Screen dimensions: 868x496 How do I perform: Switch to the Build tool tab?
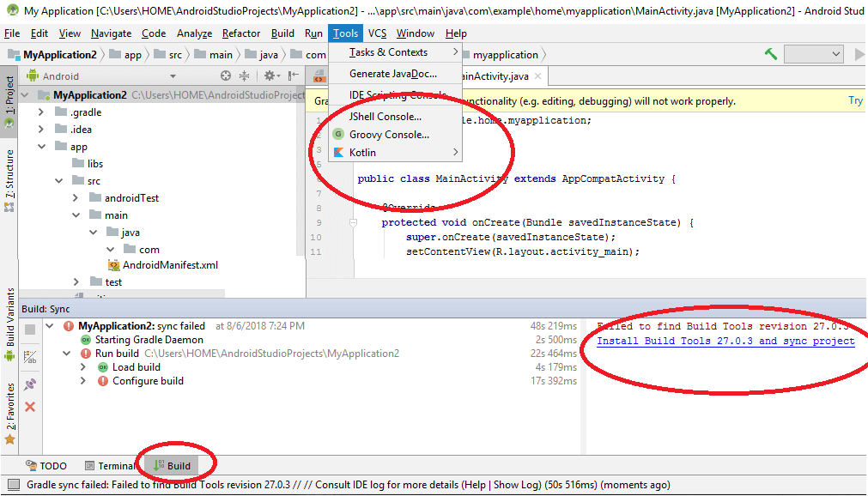click(x=173, y=466)
